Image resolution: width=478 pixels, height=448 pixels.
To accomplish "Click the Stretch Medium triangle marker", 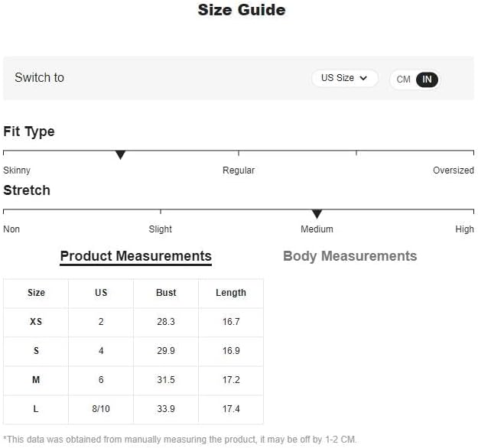I will click(x=317, y=213).
